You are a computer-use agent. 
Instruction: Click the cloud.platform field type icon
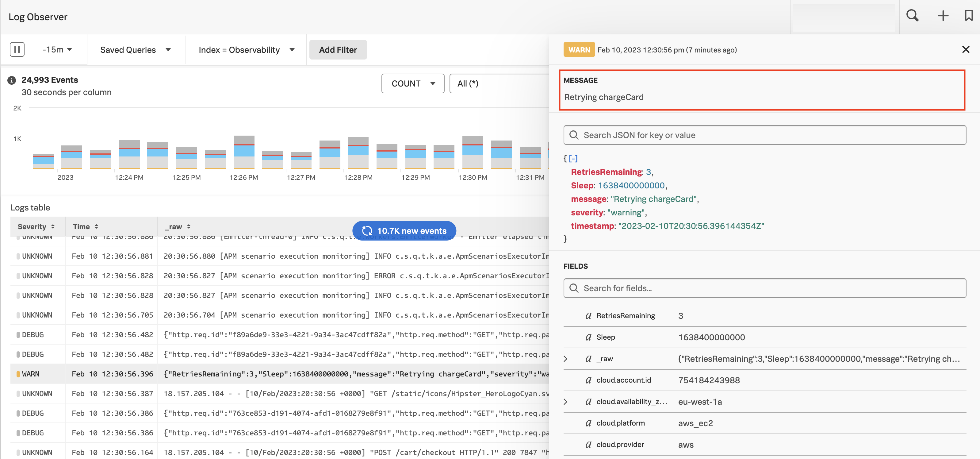(x=588, y=423)
